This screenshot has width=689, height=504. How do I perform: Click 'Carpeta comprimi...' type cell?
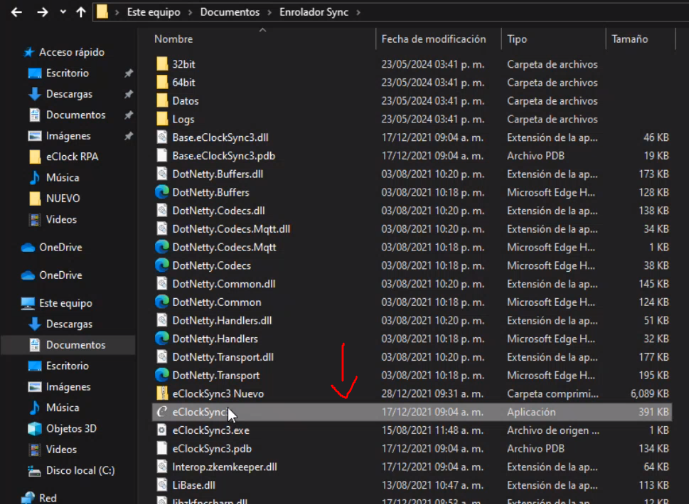pos(552,394)
